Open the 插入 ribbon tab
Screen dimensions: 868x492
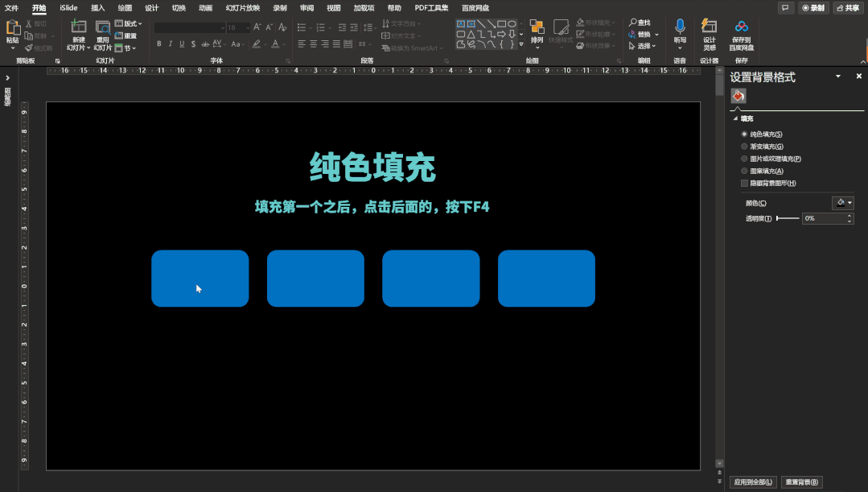coord(97,8)
